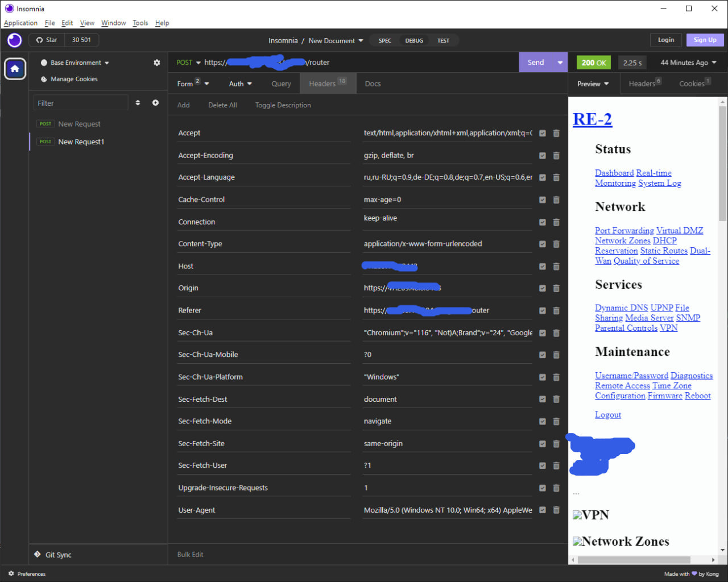Click the home dashboard icon in sidebar

[x=15, y=69]
